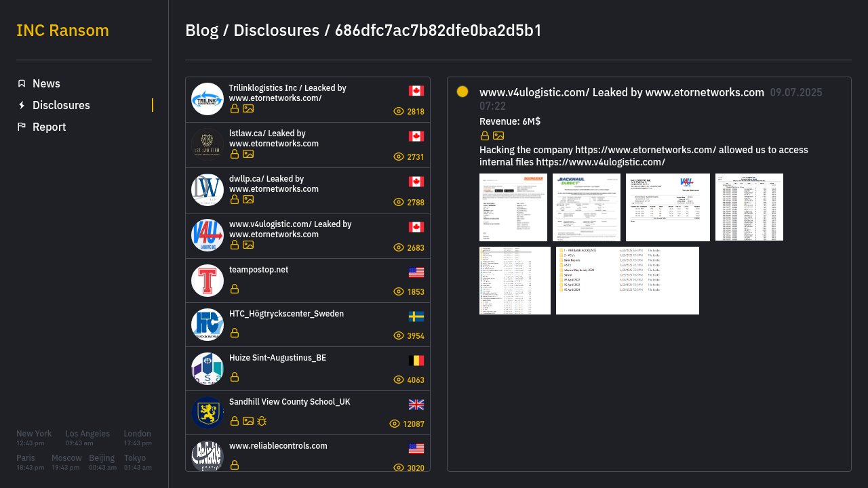Click the INC Ransom site title
The height and width of the screenshot is (488, 868).
point(62,30)
